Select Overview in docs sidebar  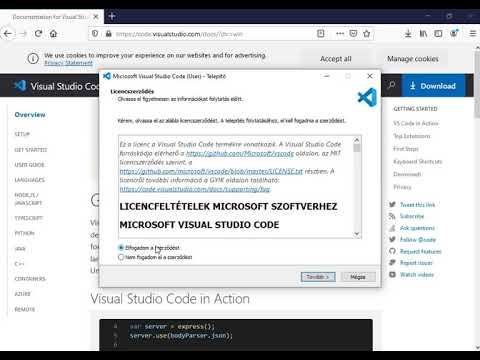[x=30, y=115]
